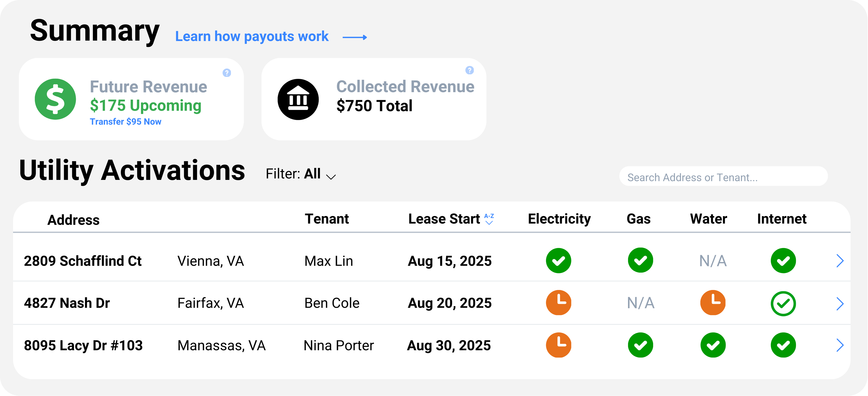868x396 pixels.
Task: Click the Gas check for 2809 Schafflind Ct
Action: pyautogui.click(x=640, y=260)
